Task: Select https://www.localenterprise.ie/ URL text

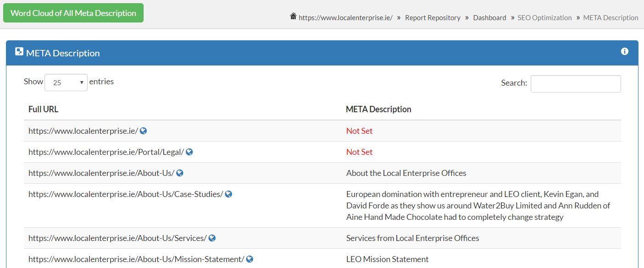Action: [83, 131]
